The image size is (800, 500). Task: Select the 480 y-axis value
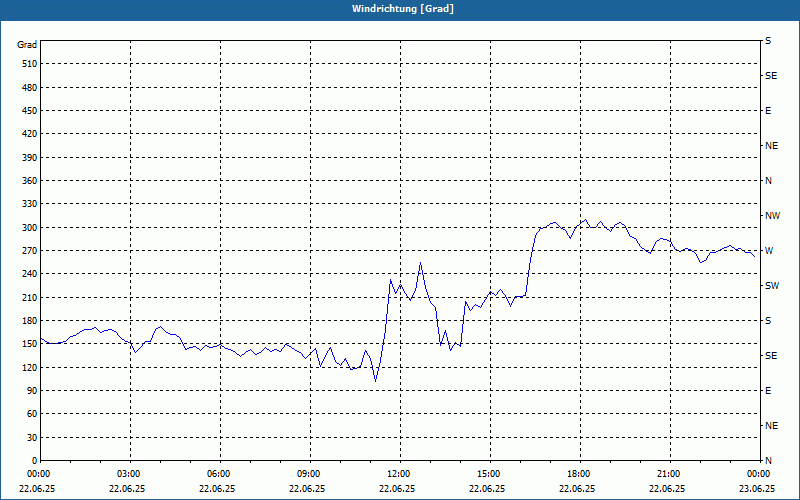[x=30, y=88]
